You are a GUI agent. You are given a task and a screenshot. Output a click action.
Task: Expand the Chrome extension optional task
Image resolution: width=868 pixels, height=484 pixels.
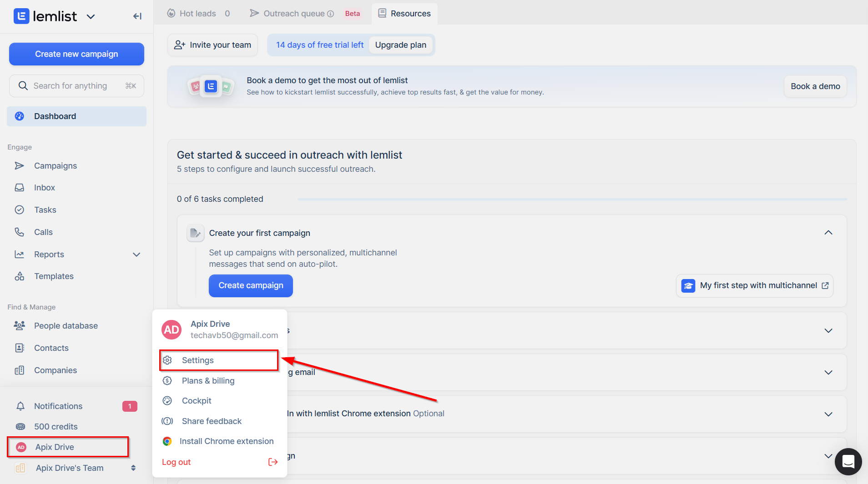point(828,414)
